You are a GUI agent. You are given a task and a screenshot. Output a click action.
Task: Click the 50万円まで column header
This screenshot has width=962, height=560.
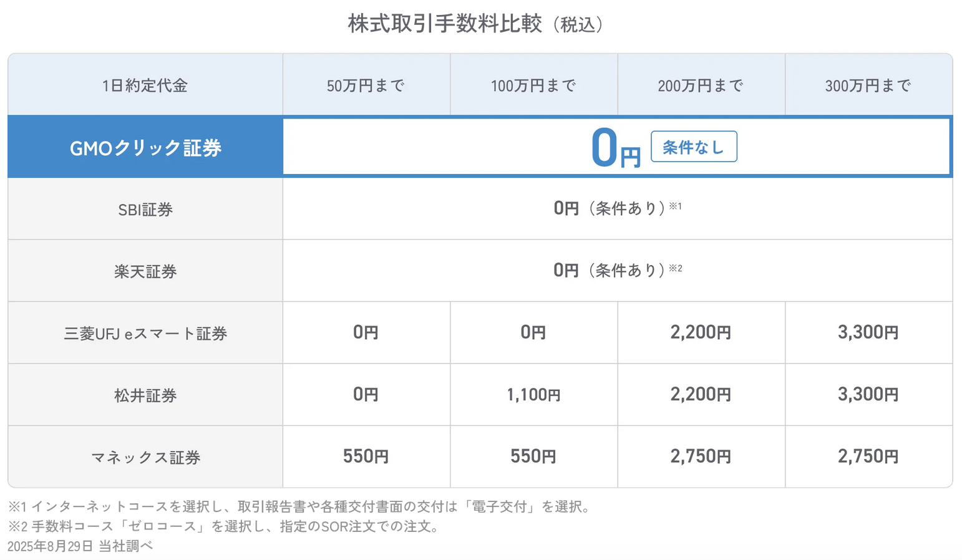point(366,85)
